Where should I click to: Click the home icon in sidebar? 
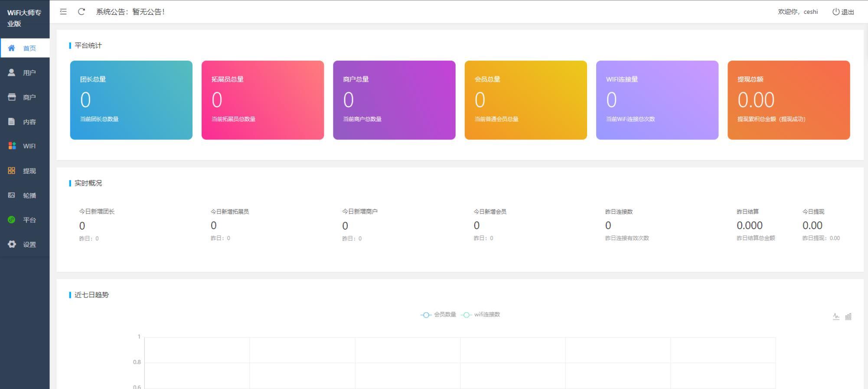click(12, 48)
